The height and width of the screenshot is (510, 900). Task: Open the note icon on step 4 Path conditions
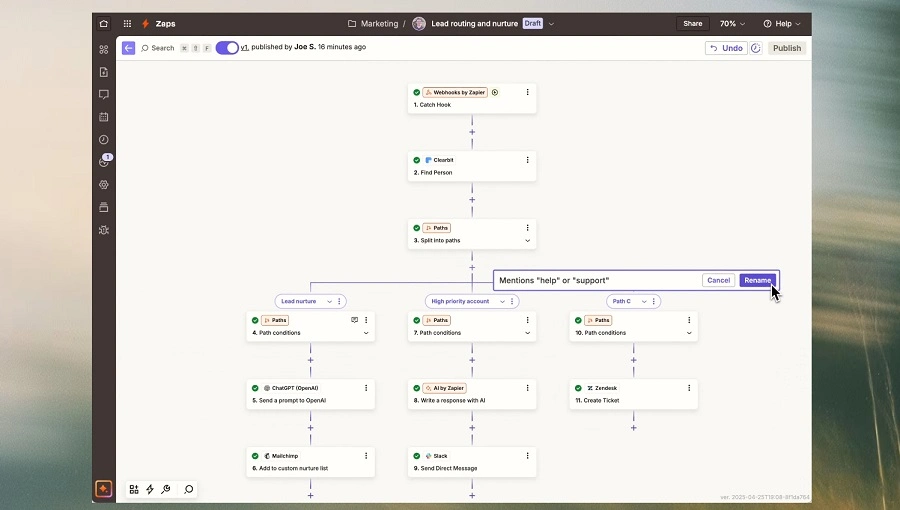[x=354, y=320]
